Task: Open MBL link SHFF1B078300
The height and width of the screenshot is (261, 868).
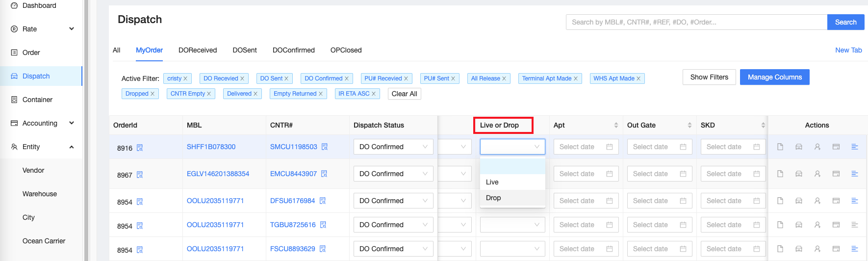Action: (211, 147)
